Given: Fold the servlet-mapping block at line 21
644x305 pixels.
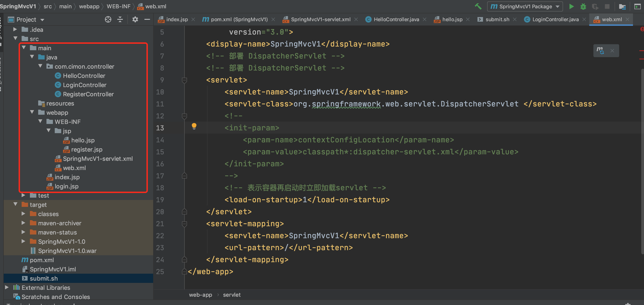Looking at the screenshot, I should coord(184,224).
